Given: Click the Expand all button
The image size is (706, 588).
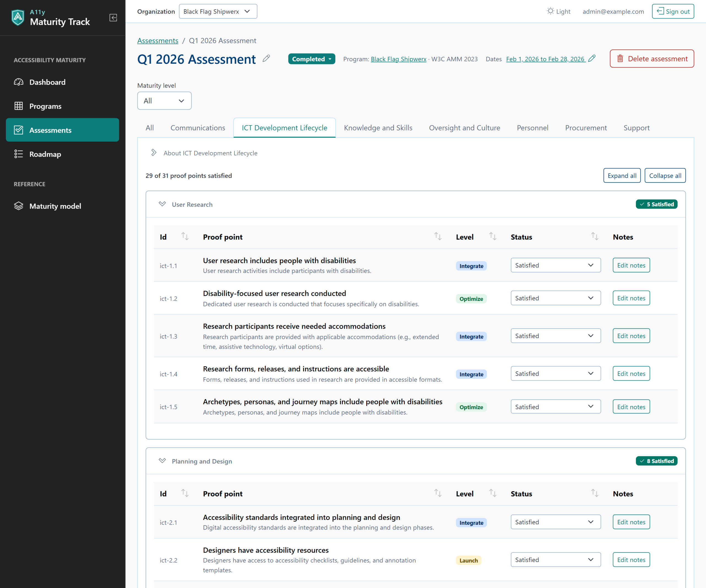Looking at the screenshot, I should 622,176.
